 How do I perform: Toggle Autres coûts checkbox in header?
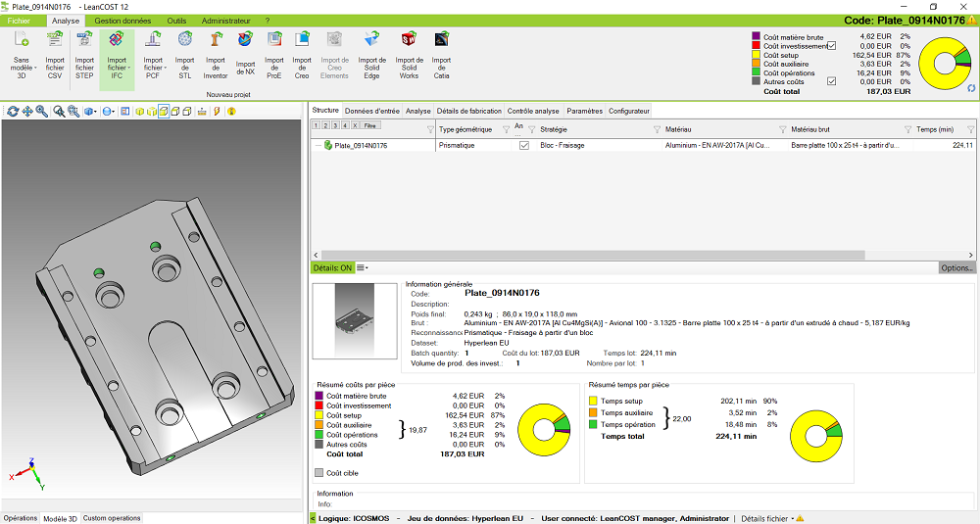(x=831, y=81)
